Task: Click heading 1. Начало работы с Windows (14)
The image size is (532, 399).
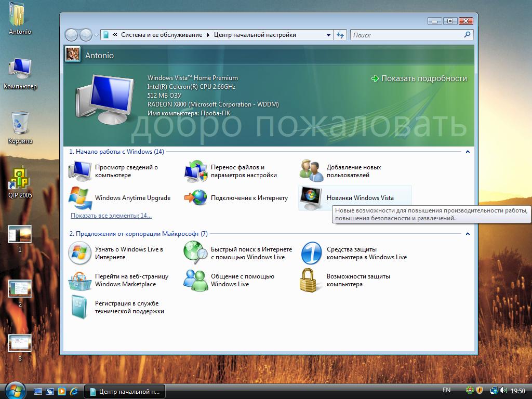Action: (116, 152)
